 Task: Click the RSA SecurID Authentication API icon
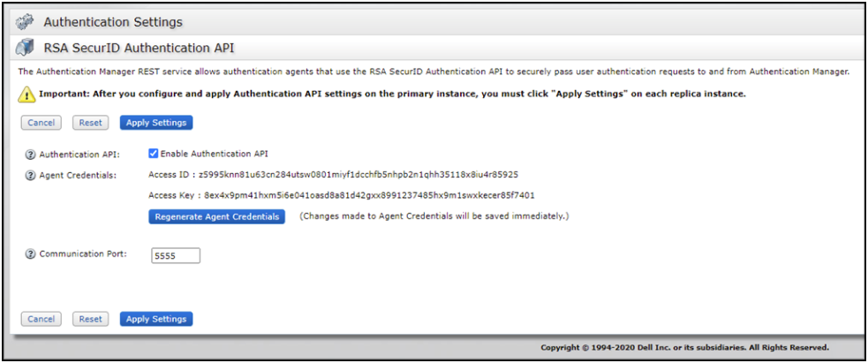coord(25,48)
